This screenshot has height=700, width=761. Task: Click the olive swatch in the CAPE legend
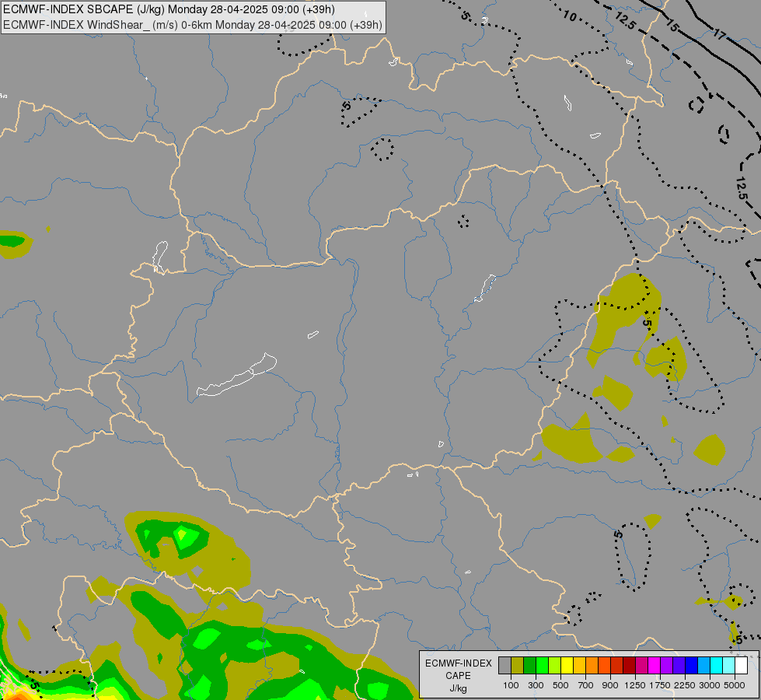(518, 666)
